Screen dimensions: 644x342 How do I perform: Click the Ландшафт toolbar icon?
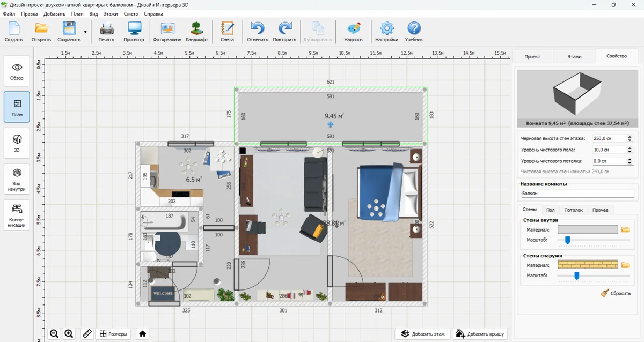[196, 32]
